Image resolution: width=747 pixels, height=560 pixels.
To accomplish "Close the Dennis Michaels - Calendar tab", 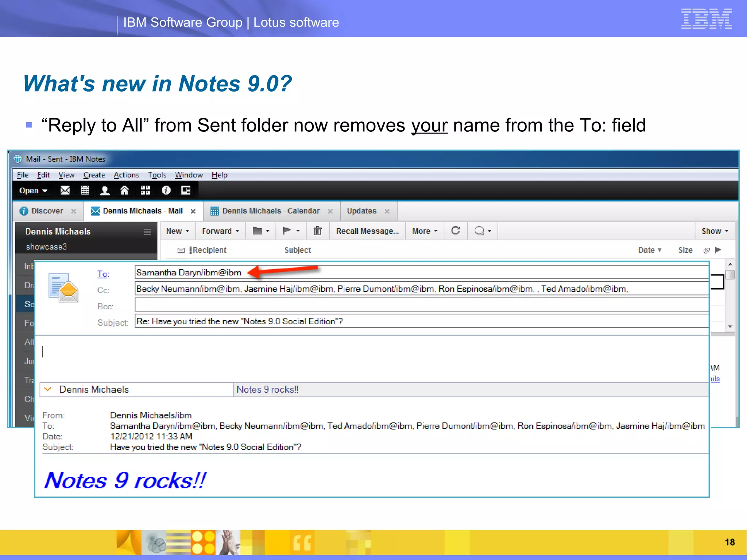I will pyautogui.click(x=330, y=211).
